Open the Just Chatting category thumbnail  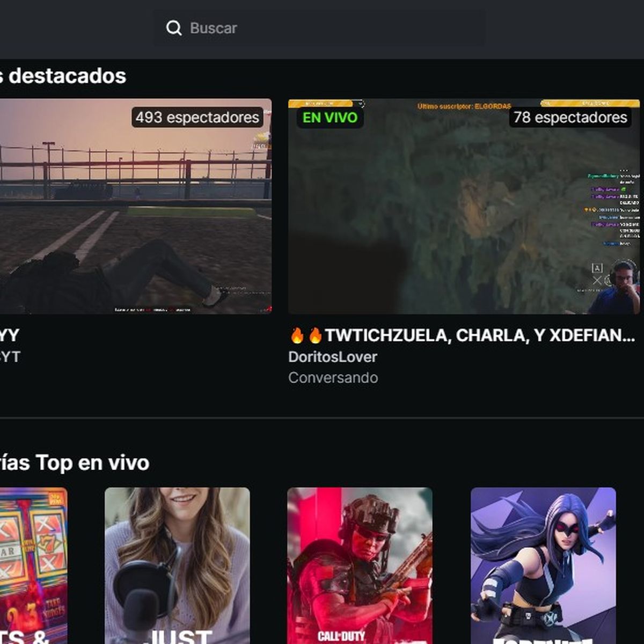[177, 563]
